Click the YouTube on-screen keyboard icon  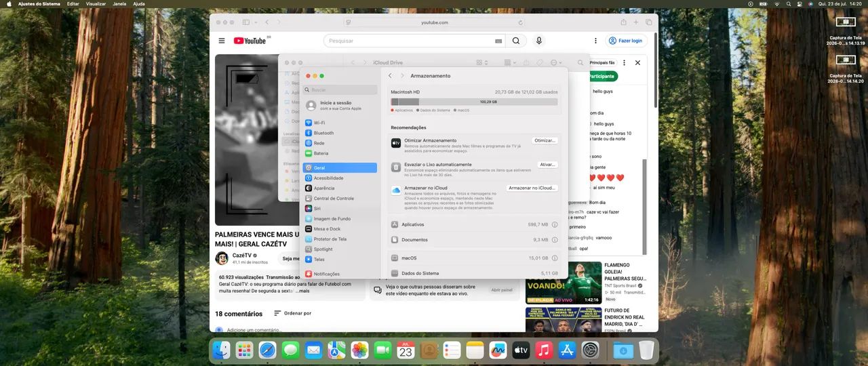498,41
